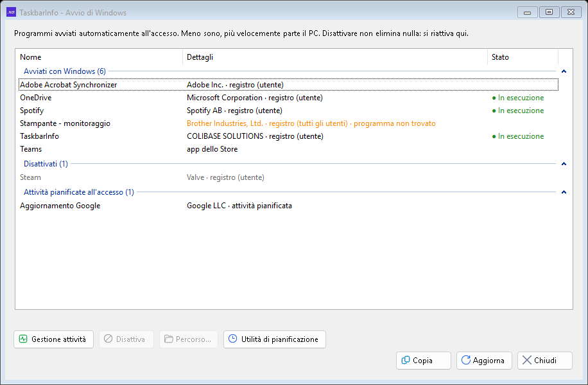Click the Spotify AB details text

click(x=234, y=111)
